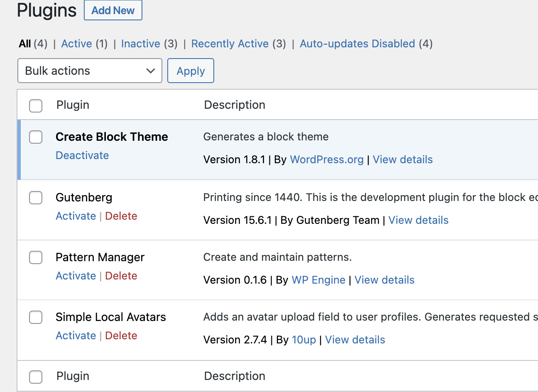Activate the Gutenberg plugin

pos(76,216)
